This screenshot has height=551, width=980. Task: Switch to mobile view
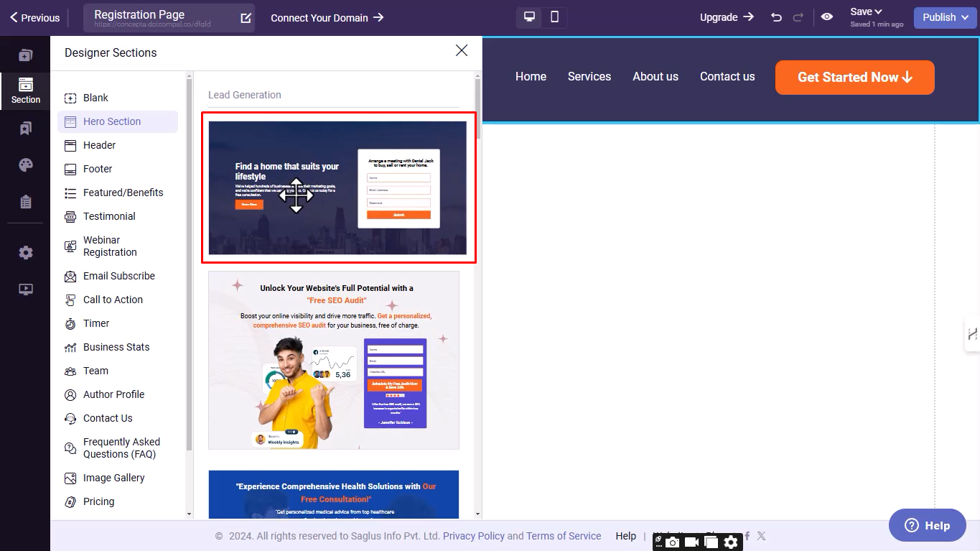point(554,17)
